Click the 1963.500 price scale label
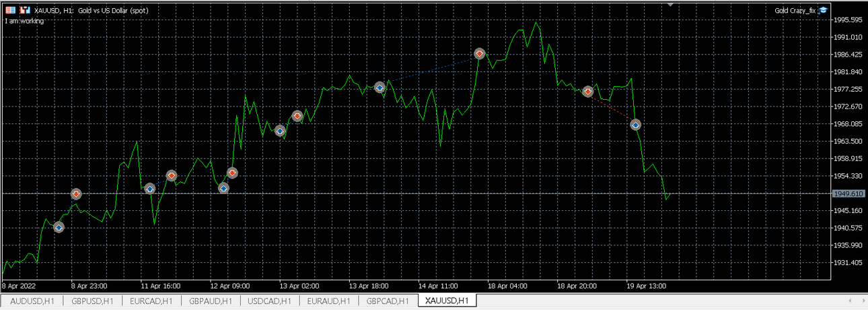The width and height of the screenshot is (868, 310). point(848,142)
